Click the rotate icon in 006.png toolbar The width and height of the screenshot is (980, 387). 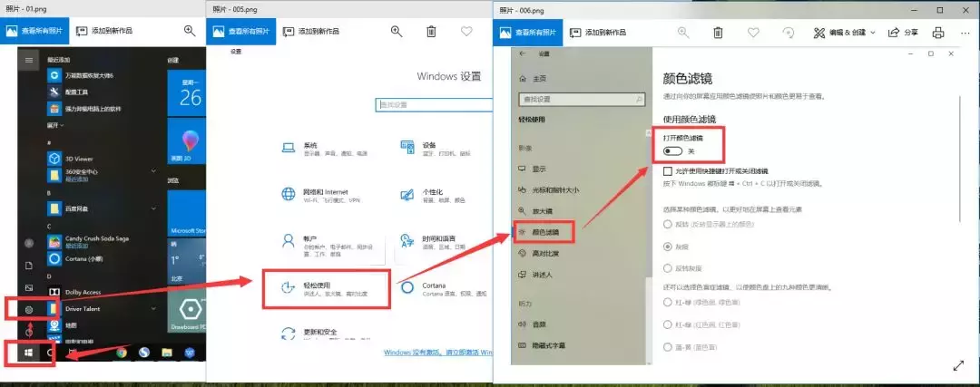coord(789,33)
